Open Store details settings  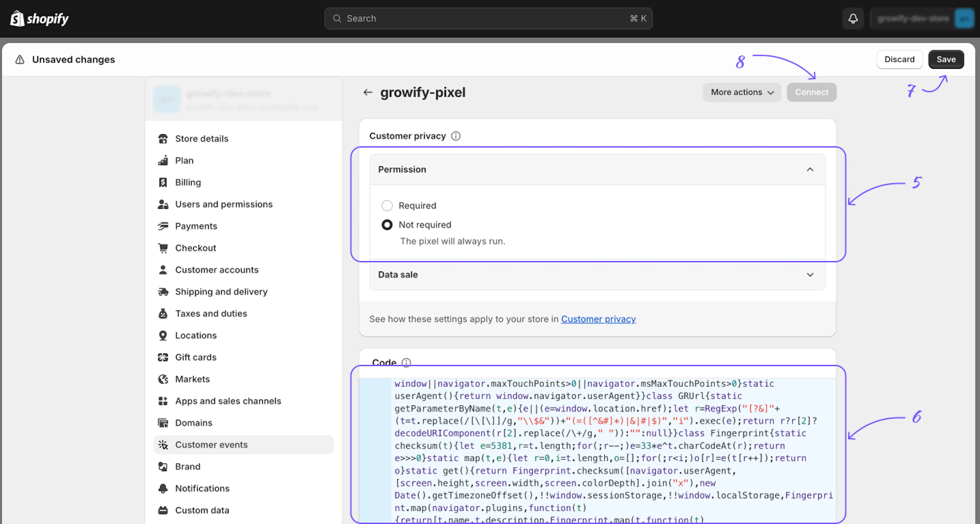coord(202,139)
